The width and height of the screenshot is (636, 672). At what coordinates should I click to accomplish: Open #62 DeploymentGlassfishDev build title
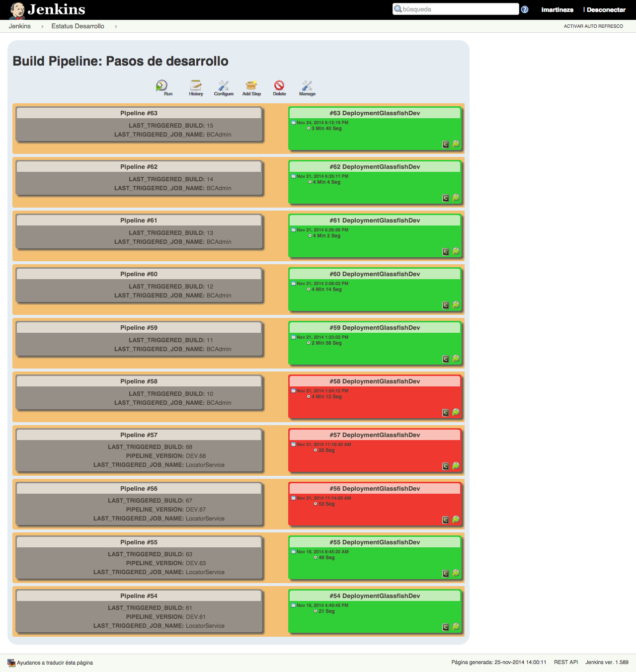[375, 167]
